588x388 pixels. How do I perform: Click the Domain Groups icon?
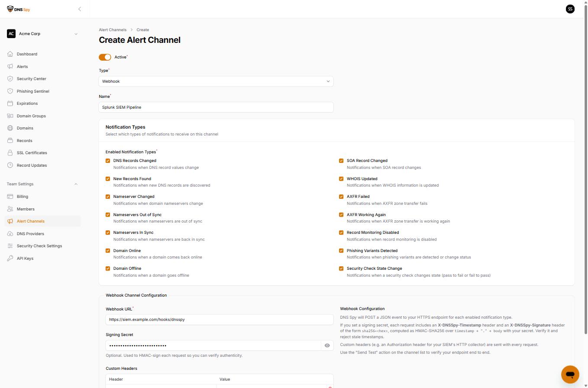pos(10,116)
